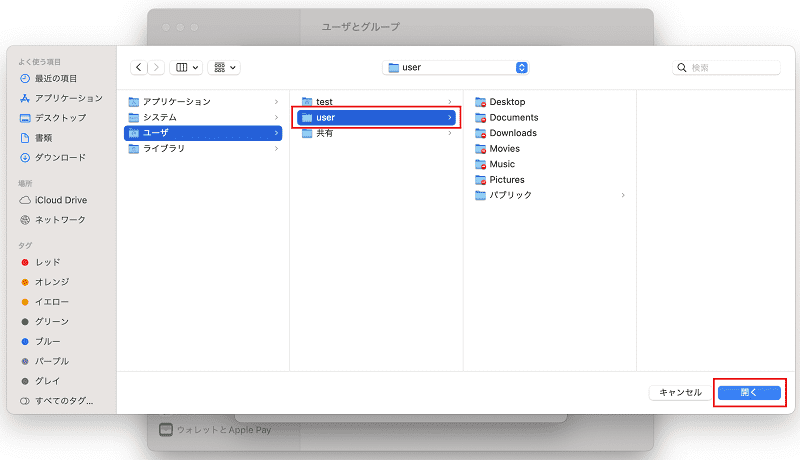Select the Purple tag (パープル)
Image resolution: width=800 pixels, height=460 pixels.
pyautogui.click(x=45, y=361)
